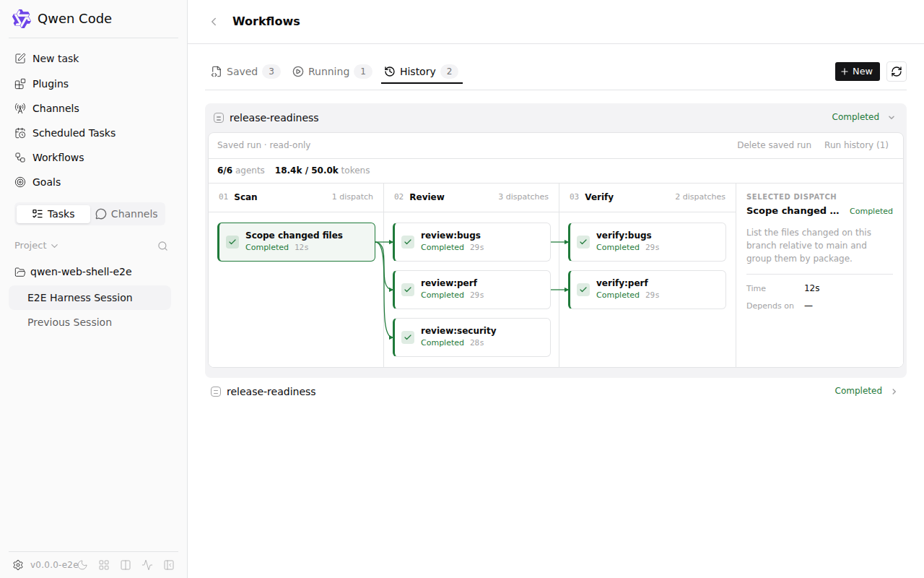Collapse the expanded release-readiness run chevron
Image resolution: width=924 pixels, height=578 pixels.
pos(892,118)
